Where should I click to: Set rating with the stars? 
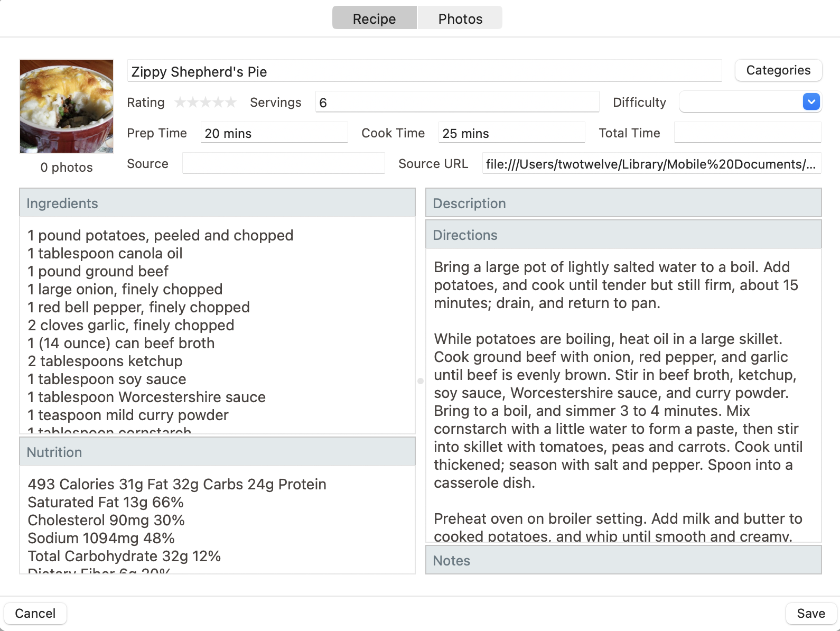click(205, 103)
